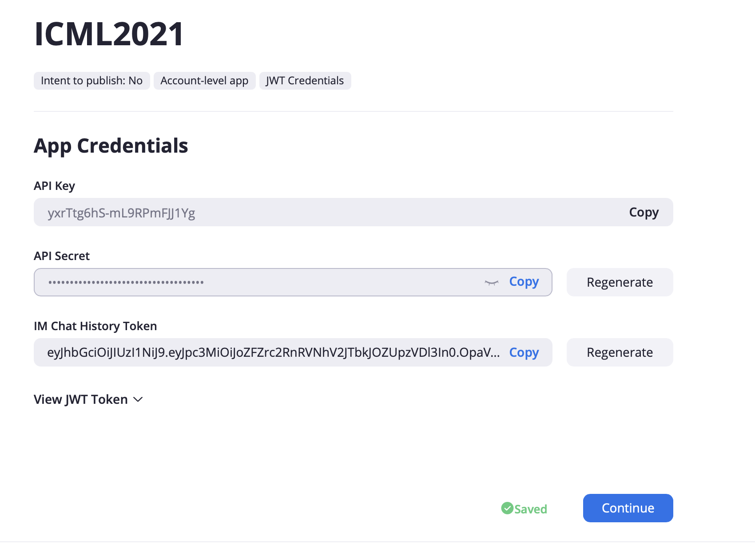The height and width of the screenshot is (560, 755).
Task: Click the Saved status text
Action: (x=531, y=509)
